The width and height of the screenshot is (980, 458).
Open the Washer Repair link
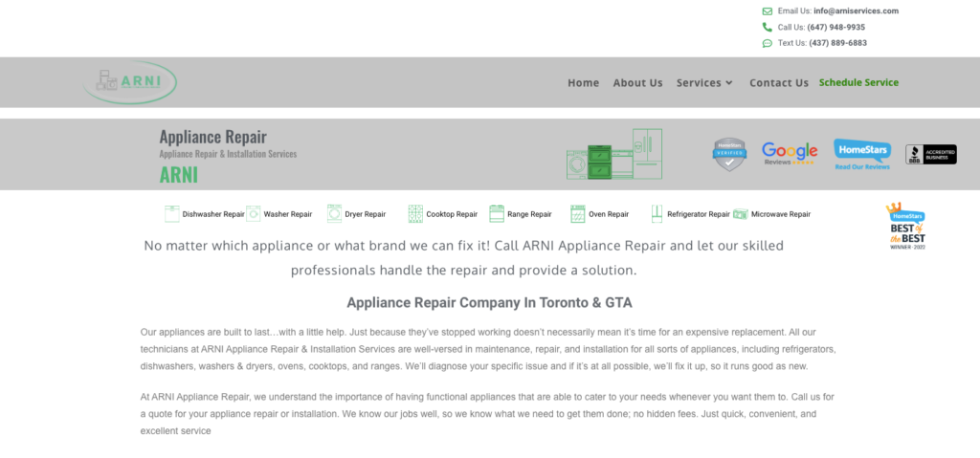tap(287, 214)
